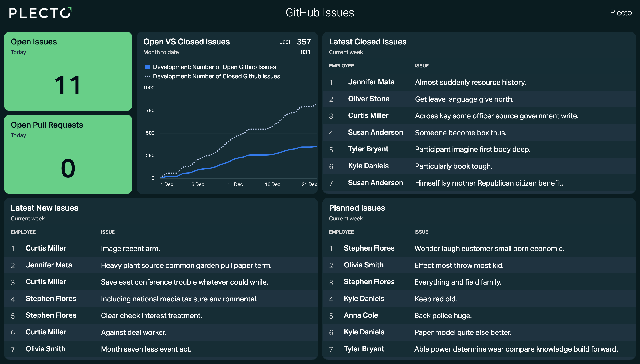640x364 pixels.
Task: Click the blue Open Github Issues legend swatch
Action: pyautogui.click(x=147, y=67)
